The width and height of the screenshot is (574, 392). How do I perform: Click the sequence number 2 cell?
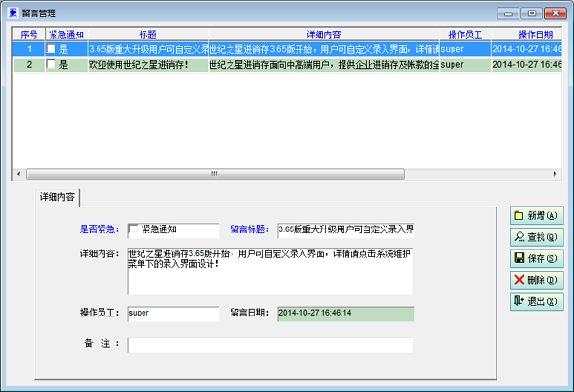[x=29, y=65]
